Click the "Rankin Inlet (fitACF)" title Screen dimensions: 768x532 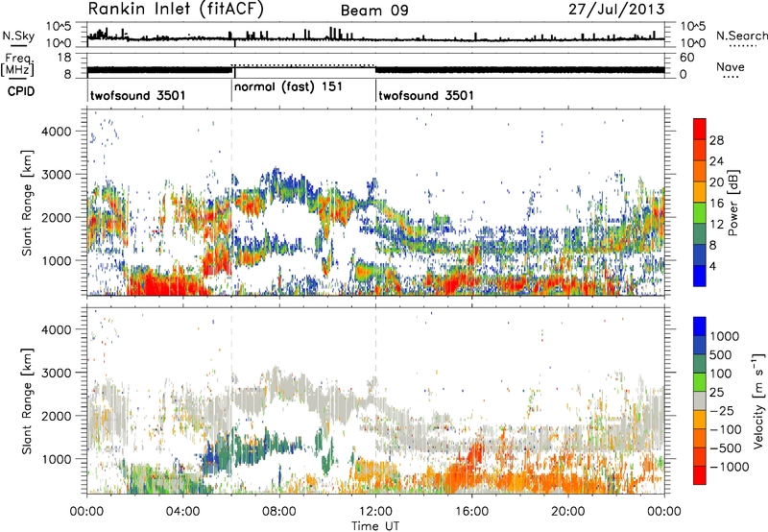[176, 10]
